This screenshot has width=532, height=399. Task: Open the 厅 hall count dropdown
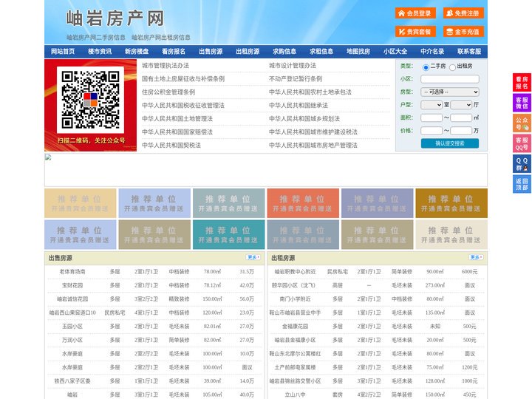461,105
